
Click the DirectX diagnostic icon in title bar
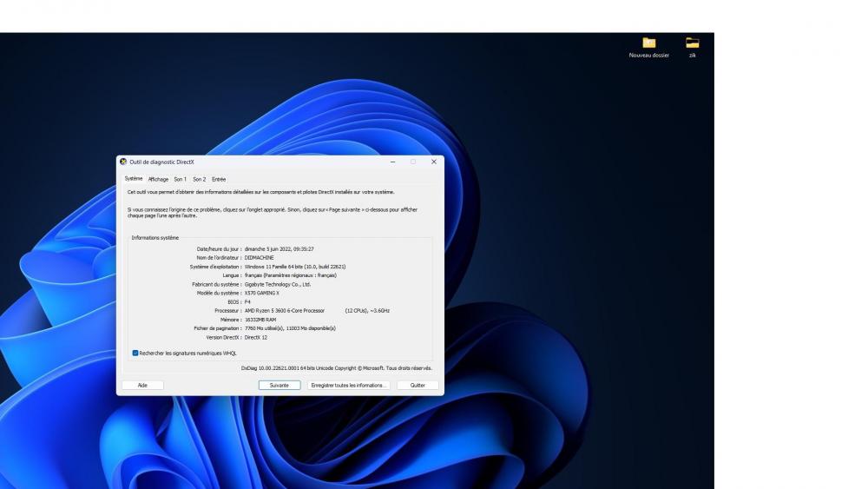[123, 162]
